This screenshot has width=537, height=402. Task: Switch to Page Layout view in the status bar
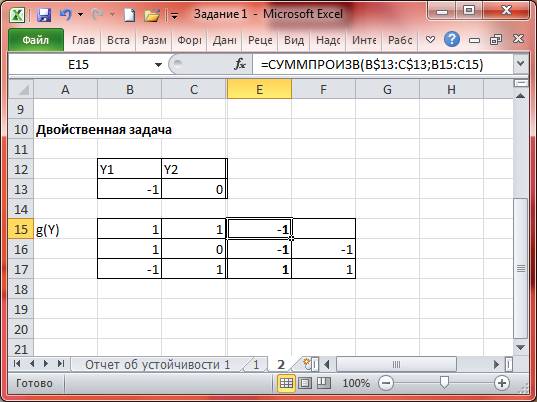[x=305, y=383]
